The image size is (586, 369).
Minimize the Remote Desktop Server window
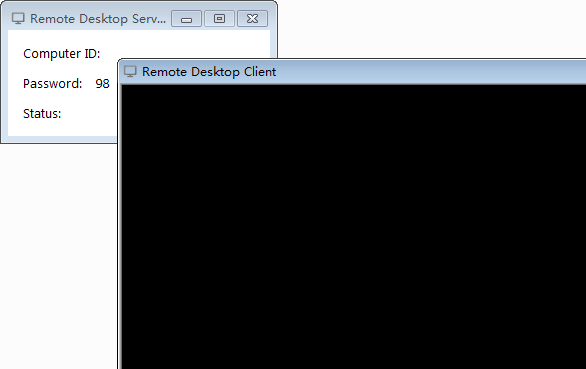pyautogui.click(x=186, y=19)
